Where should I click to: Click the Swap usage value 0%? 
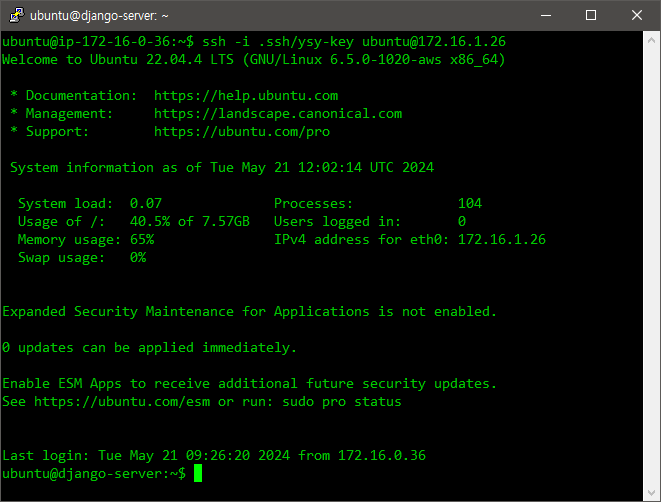coord(138,258)
